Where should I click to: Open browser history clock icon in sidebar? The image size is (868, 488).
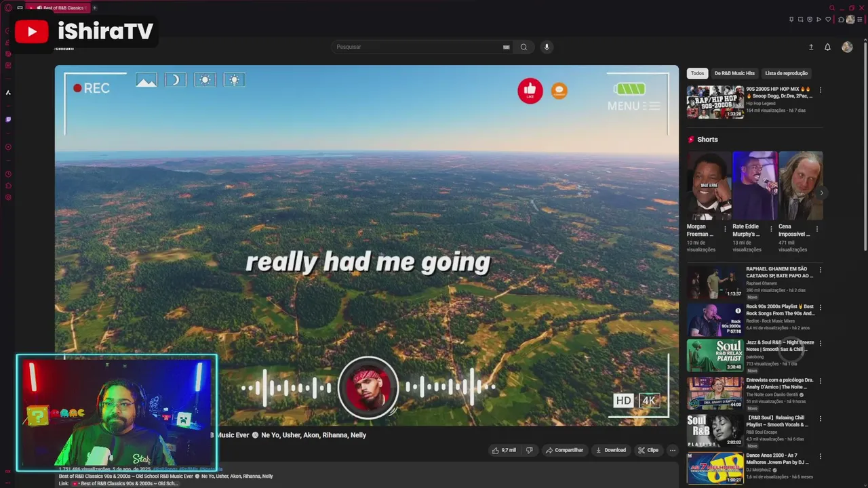(8, 174)
